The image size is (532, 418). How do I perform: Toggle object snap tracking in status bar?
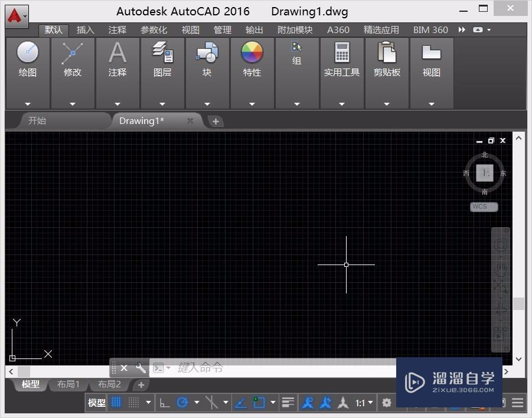pos(240,403)
